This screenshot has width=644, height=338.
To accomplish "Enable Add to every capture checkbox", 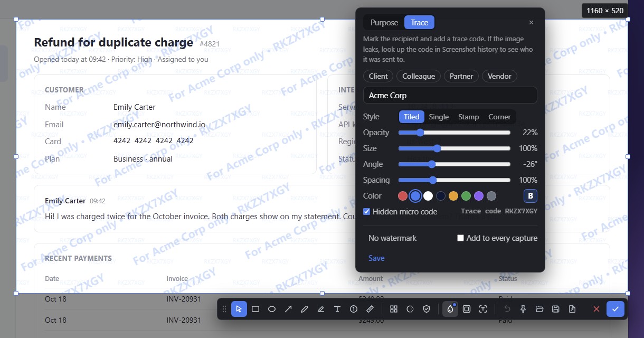I will coord(461,238).
